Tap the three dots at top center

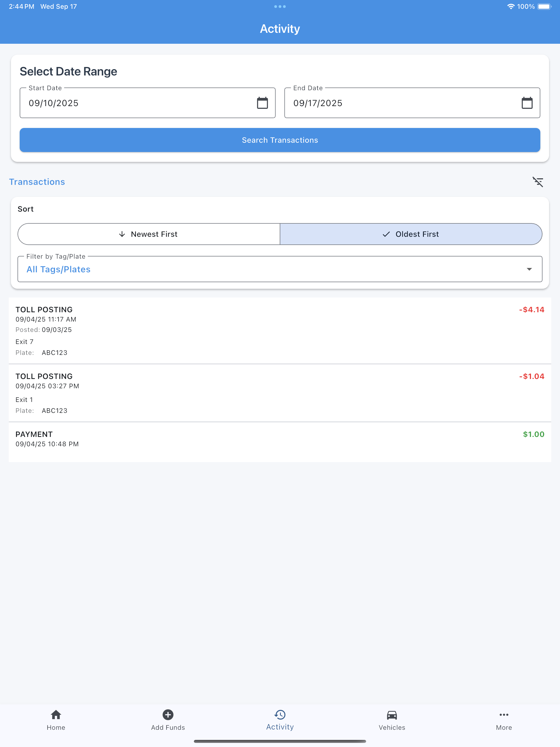point(280,6)
